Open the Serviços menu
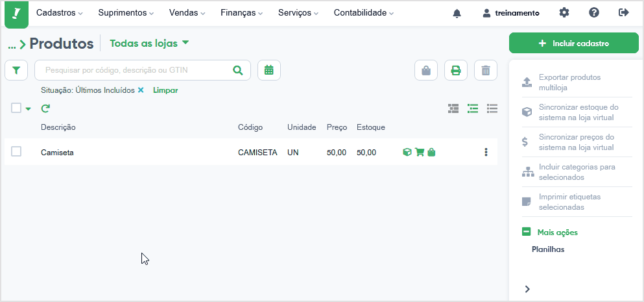 tap(298, 13)
